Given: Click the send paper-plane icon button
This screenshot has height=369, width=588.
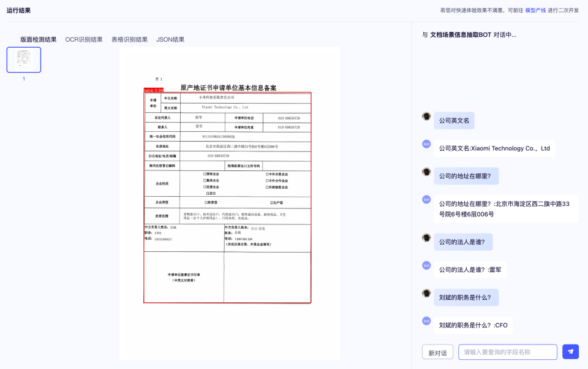Looking at the screenshot, I should point(570,352).
